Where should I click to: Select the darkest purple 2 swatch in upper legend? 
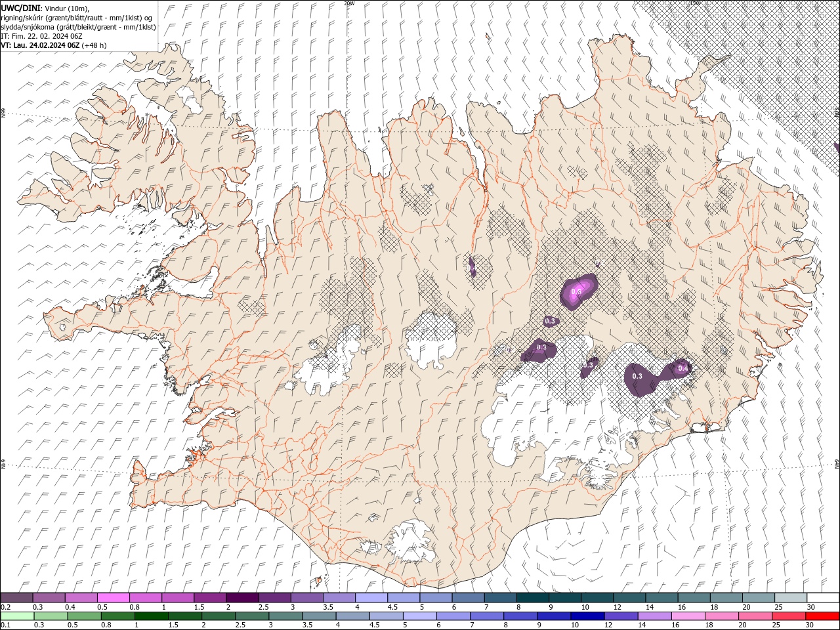point(242,598)
